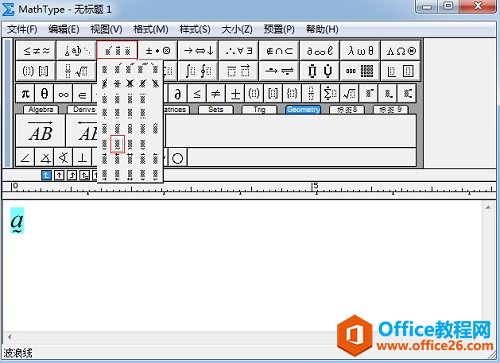Open the box templates palette

pos(401,71)
